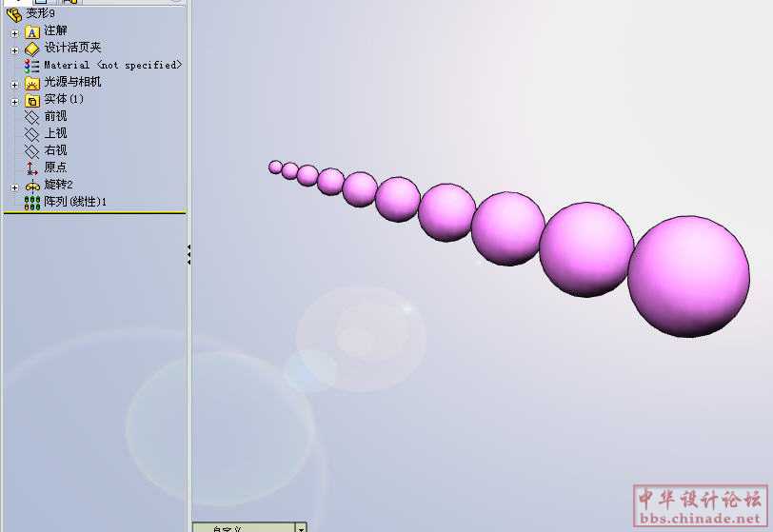Screen dimensions: 773x532
Task: Click the 阵列(线性)1 pattern icon
Action: [32, 203]
